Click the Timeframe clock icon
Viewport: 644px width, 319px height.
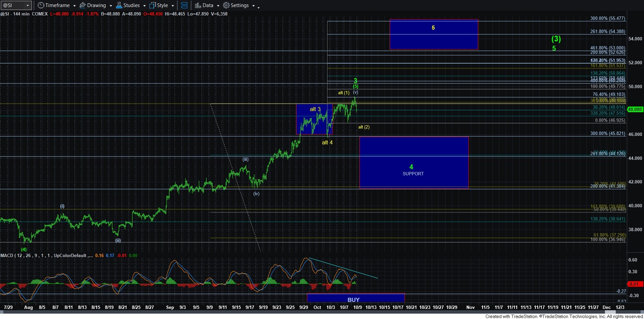[x=41, y=5]
